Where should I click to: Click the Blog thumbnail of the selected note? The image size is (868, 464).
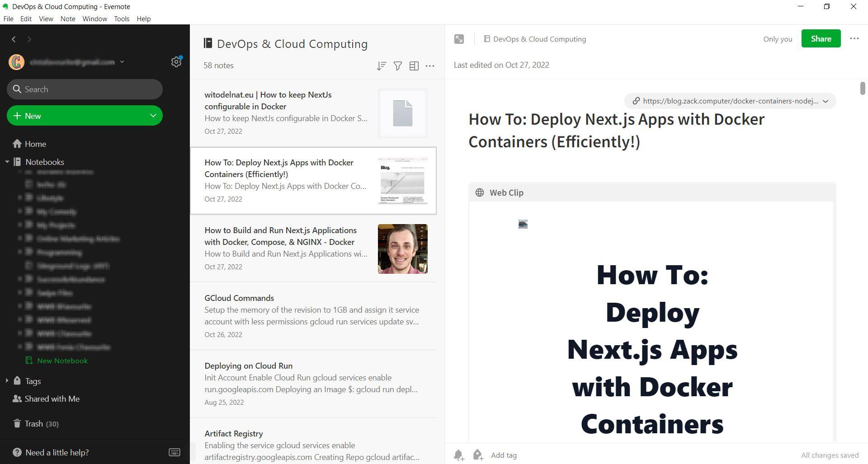(403, 181)
